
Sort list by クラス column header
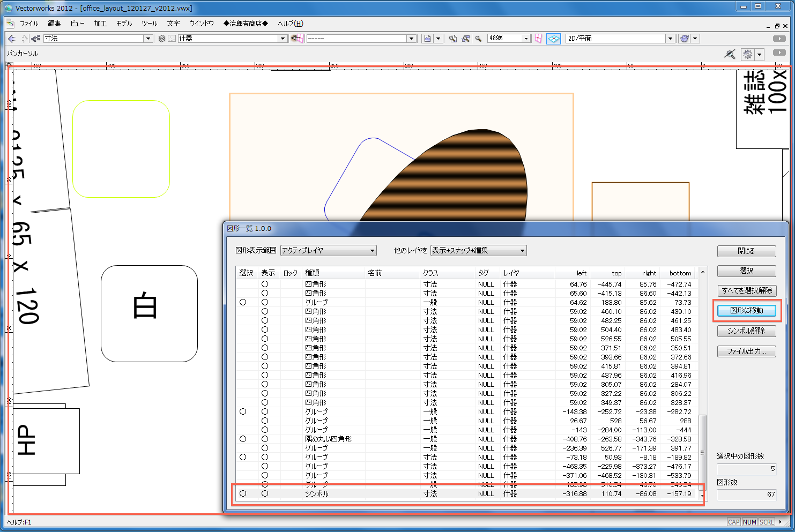[447, 273]
